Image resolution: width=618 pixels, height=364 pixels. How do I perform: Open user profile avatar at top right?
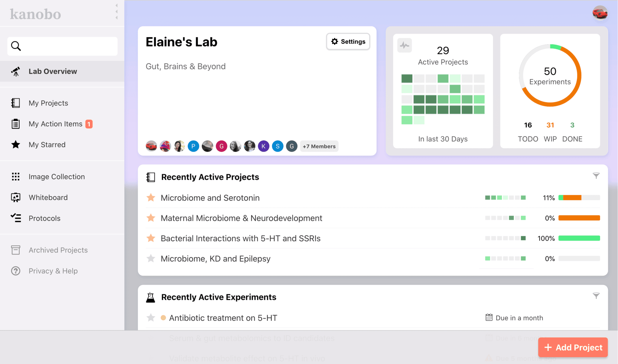coord(600,13)
